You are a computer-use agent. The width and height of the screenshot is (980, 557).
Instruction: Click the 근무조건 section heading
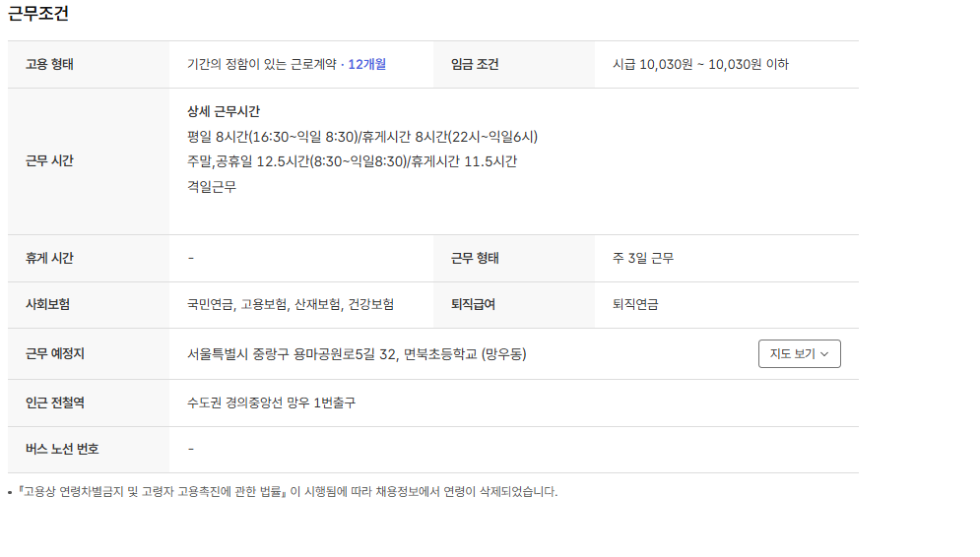pyautogui.click(x=38, y=14)
